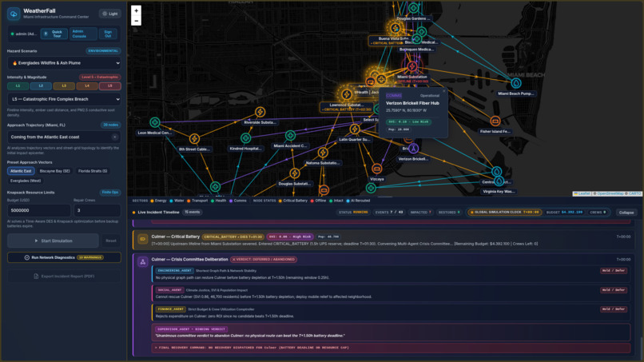Choose the Everglades (West) approach vector
The image size is (644, 362).
[x=26, y=181]
